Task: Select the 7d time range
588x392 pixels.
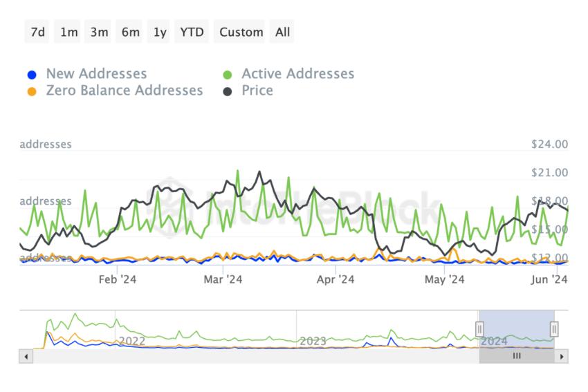Action: point(37,32)
